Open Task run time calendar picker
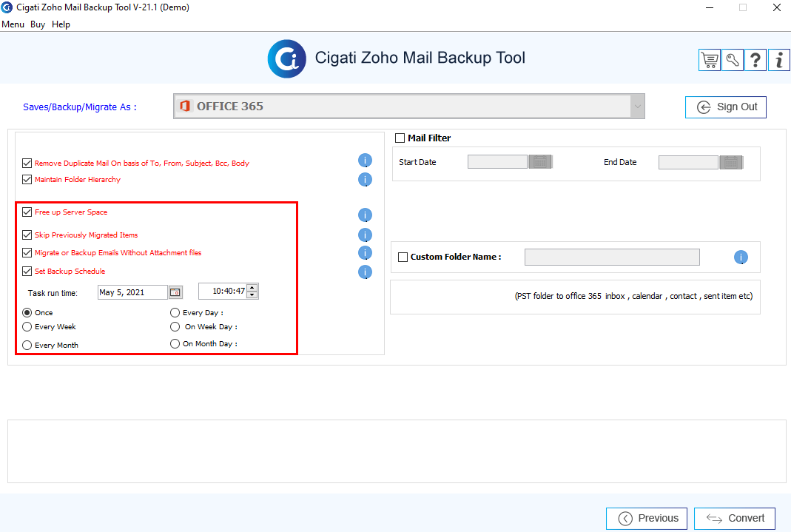The width and height of the screenshot is (791, 532). 175,292
